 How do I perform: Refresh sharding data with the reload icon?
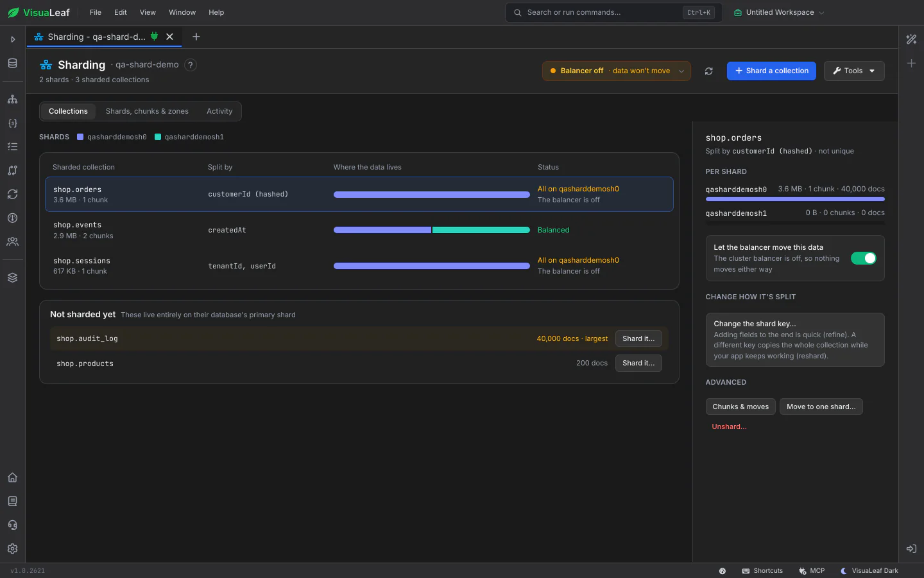point(708,71)
